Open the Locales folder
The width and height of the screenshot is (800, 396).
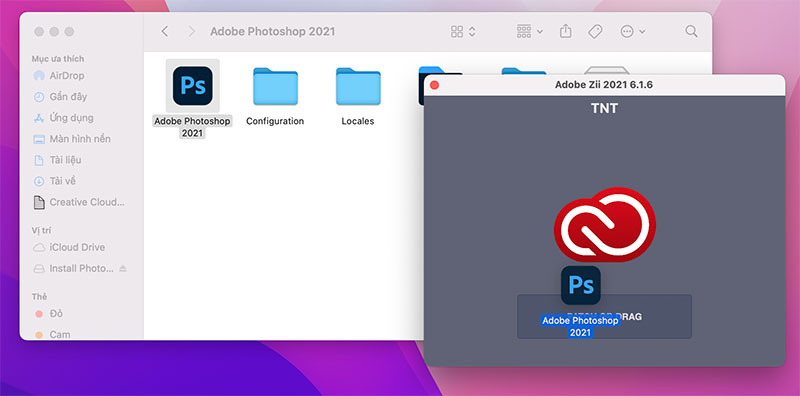click(358, 86)
